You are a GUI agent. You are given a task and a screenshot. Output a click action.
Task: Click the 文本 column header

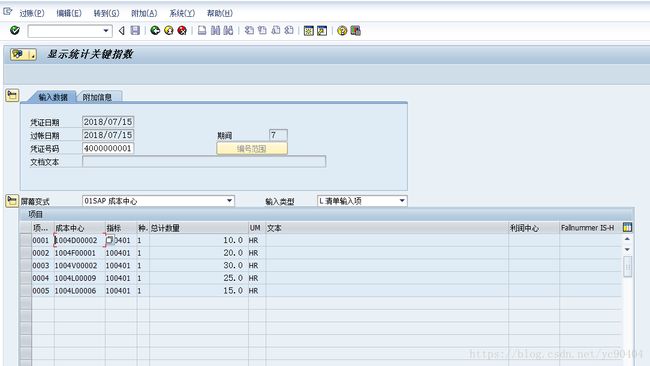coord(387,228)
